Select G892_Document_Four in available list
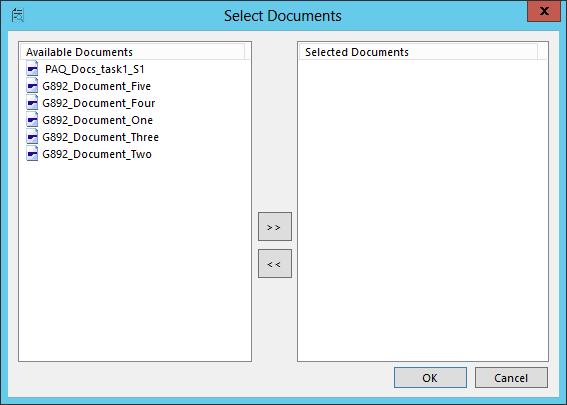This screenshot has height=405, width=567. coord(99,103)
